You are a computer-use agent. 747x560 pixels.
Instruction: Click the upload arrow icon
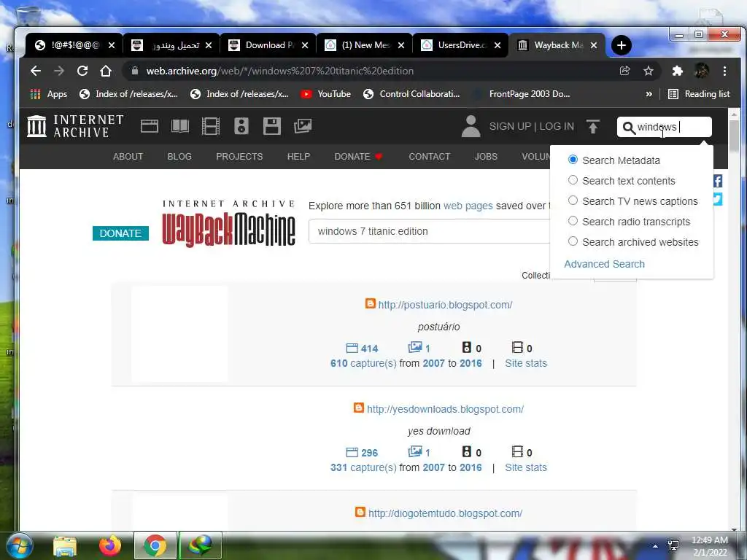pos(592,127)
